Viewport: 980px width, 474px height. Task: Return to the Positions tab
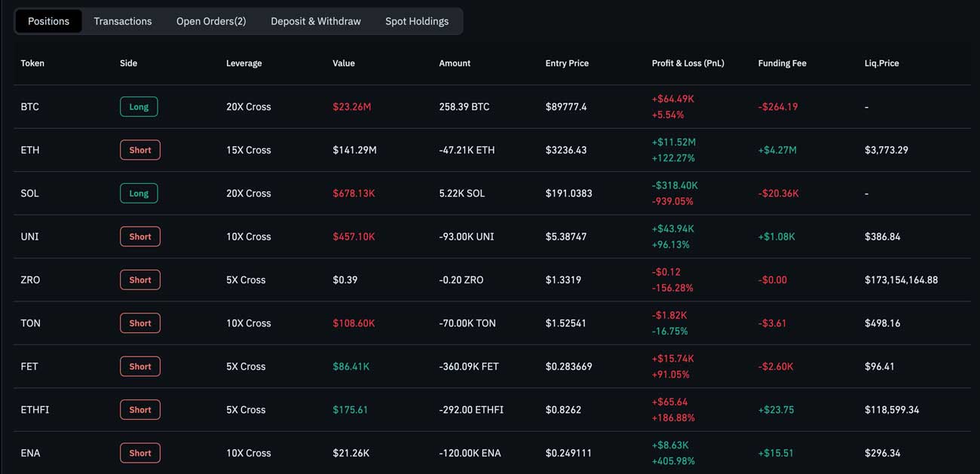(x=47, y=20)
